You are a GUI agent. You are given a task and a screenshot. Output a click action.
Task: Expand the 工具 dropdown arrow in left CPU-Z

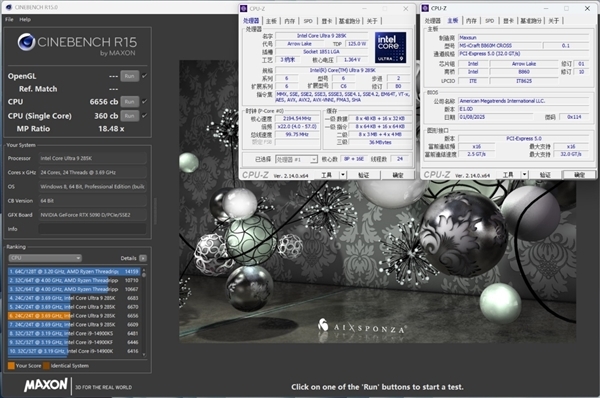[x=343, y=175]
